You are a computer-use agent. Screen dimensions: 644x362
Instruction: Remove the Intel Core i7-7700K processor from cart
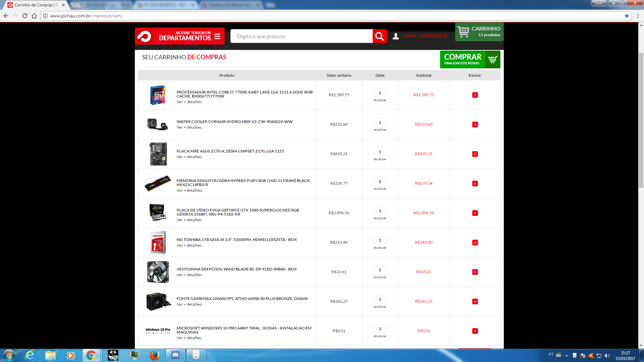(x=475, y=95)
